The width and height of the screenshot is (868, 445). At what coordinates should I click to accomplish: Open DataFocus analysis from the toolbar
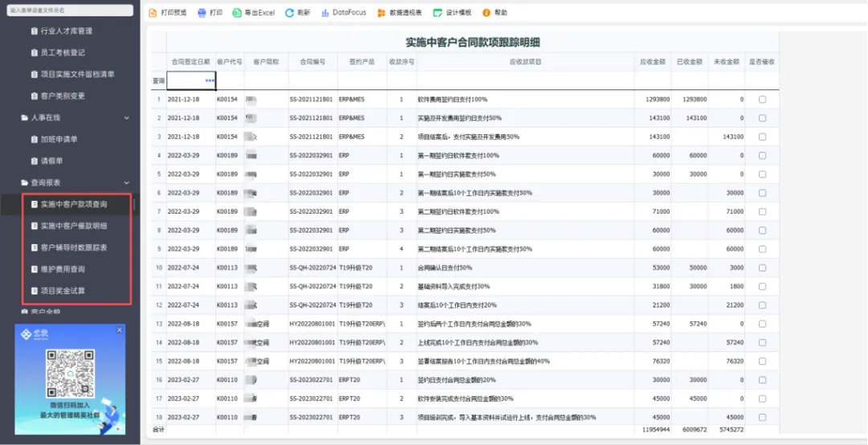click(x=344, y=13)
